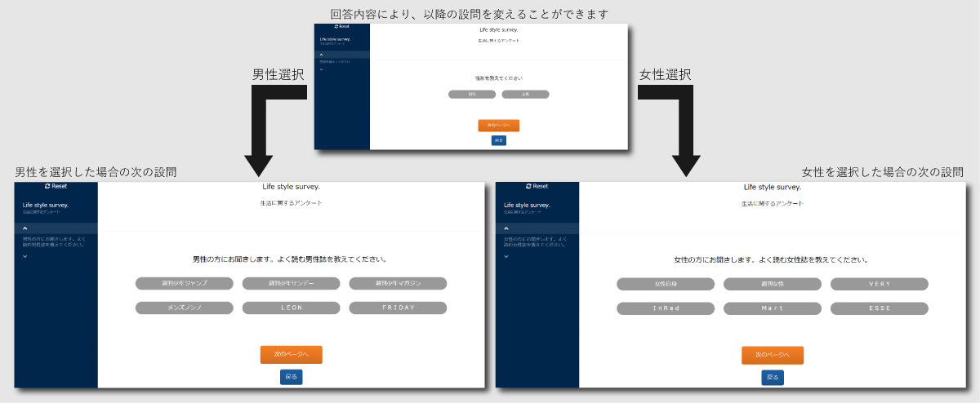Click Reset icon in top gender survey panel
980x403 pixels.
pyautogui.click(x=336, y=27)
